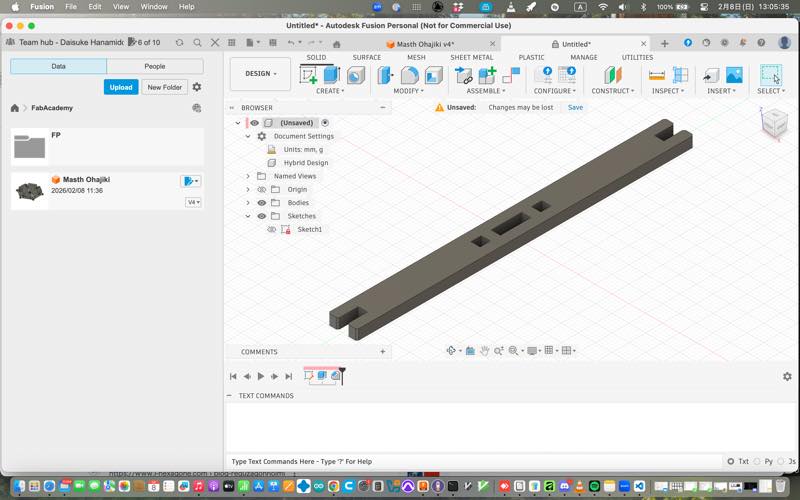800x500 pixels.
Task: Select the Extrude tool in Create group
Action: click(x=332, y=75)
